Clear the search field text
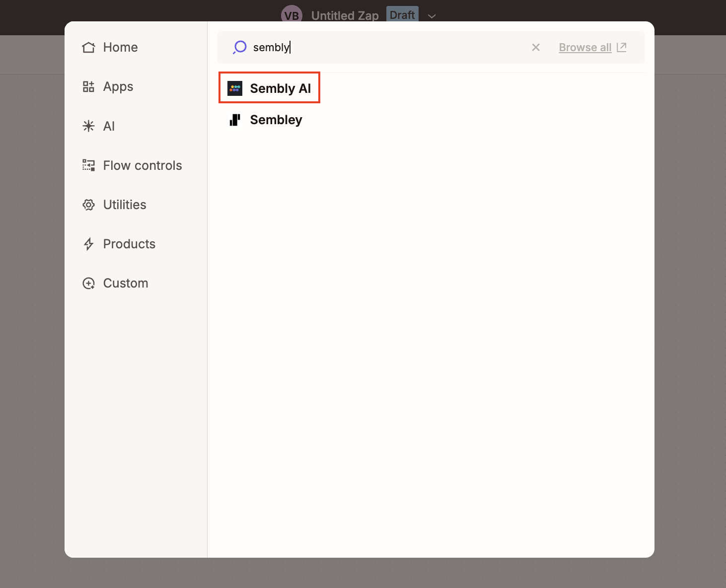Screen dimensions: 726x588 tap(536, 47)
